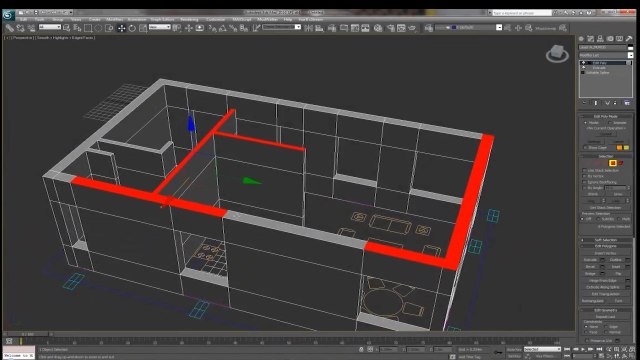Enable the By Vertex checkbox

584,176
